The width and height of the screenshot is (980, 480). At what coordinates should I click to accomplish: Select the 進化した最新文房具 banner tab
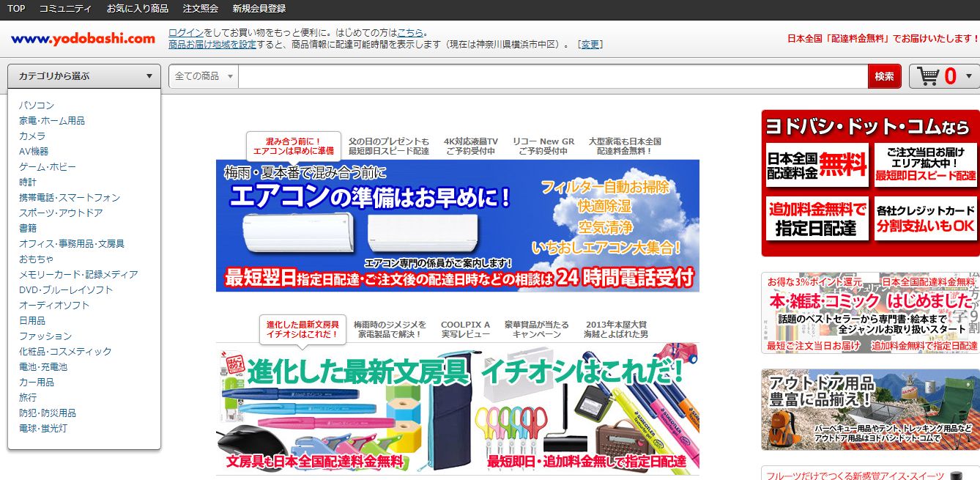(302, 329)
